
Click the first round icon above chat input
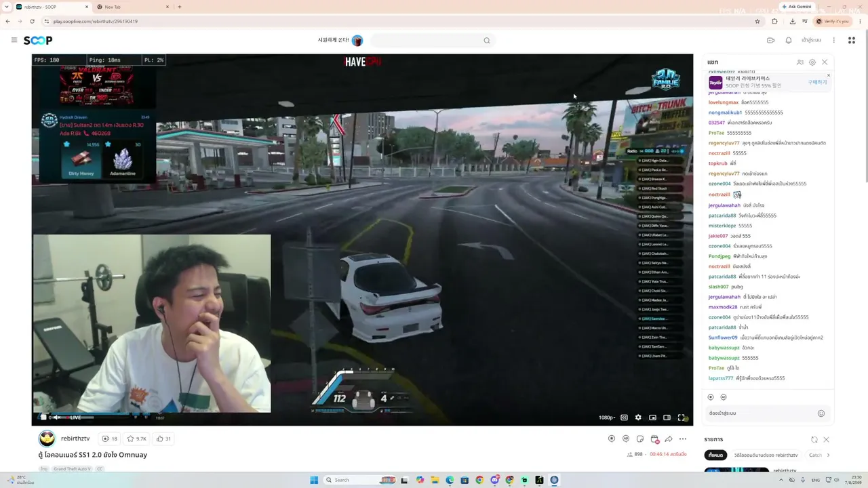[x=711, y=397]
